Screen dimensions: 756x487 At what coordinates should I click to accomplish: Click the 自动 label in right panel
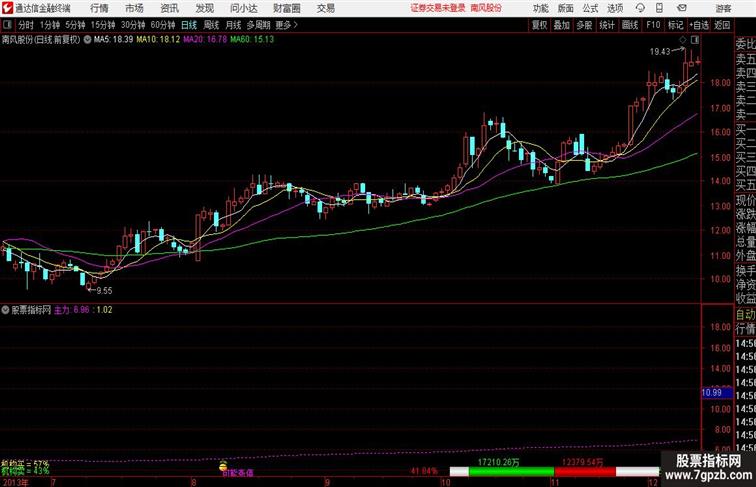click(x=745, y=315)
